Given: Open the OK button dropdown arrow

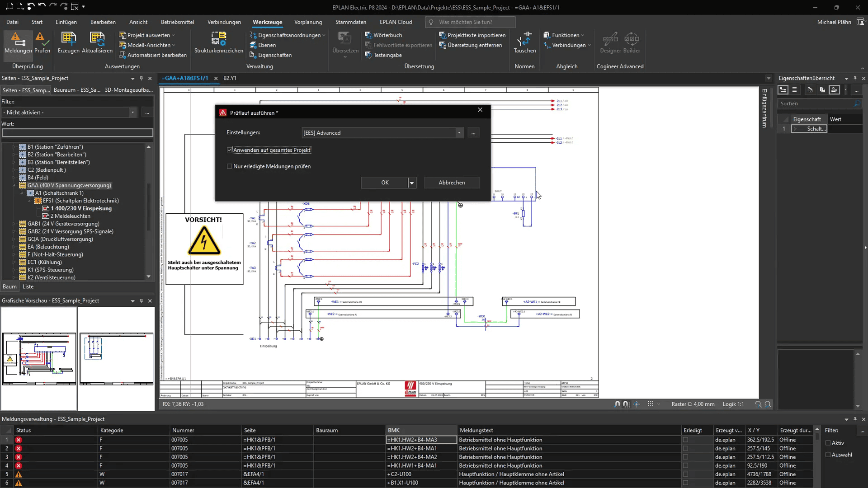Looking at the screenshot, I should [412, 183].
